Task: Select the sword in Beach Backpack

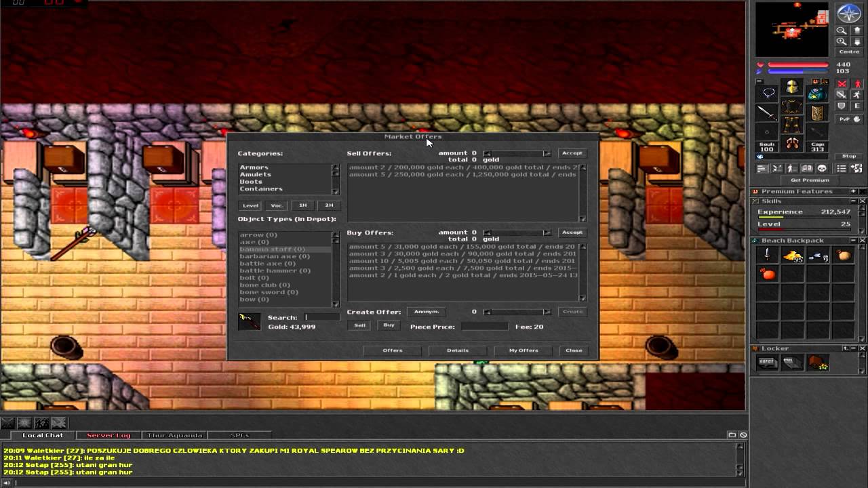Action: [768, 255]
